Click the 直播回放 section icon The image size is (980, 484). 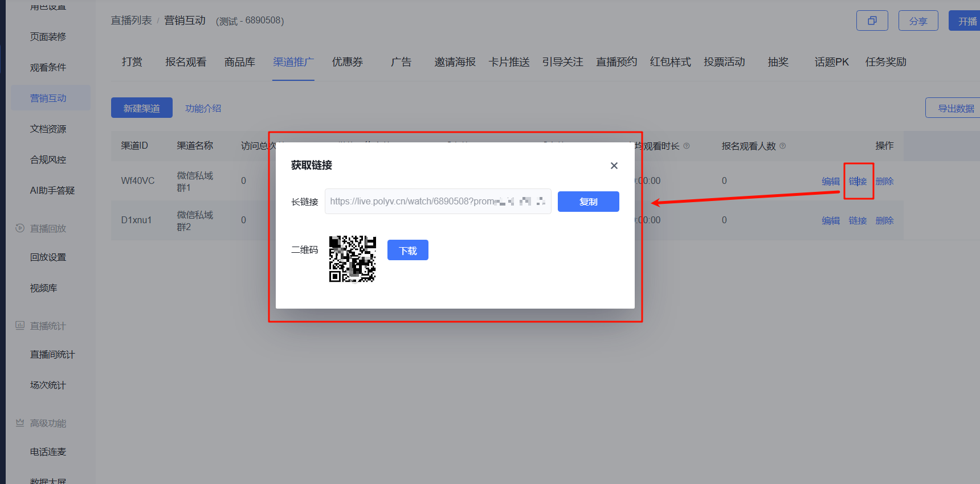pyautogui.click(x=20, y=228)
